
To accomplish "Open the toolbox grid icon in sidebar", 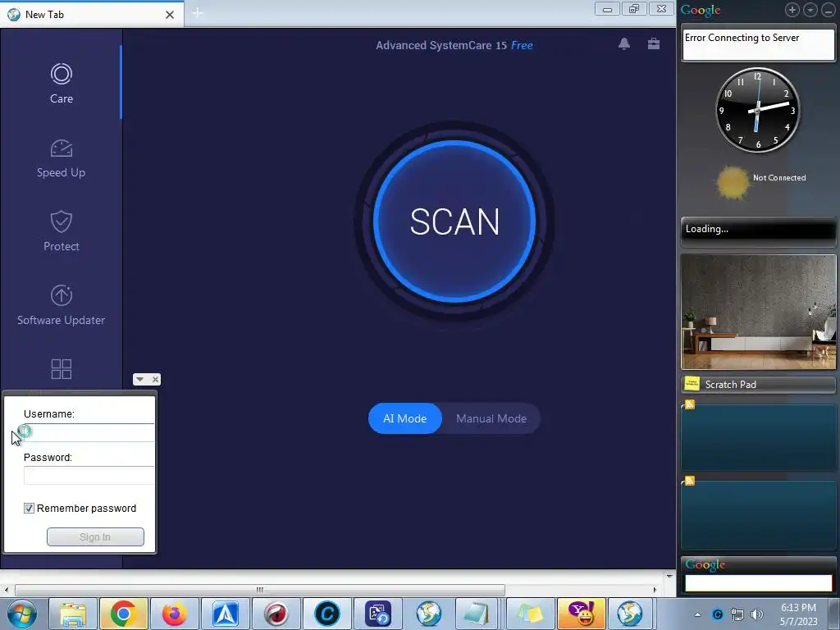I will 61,369.
